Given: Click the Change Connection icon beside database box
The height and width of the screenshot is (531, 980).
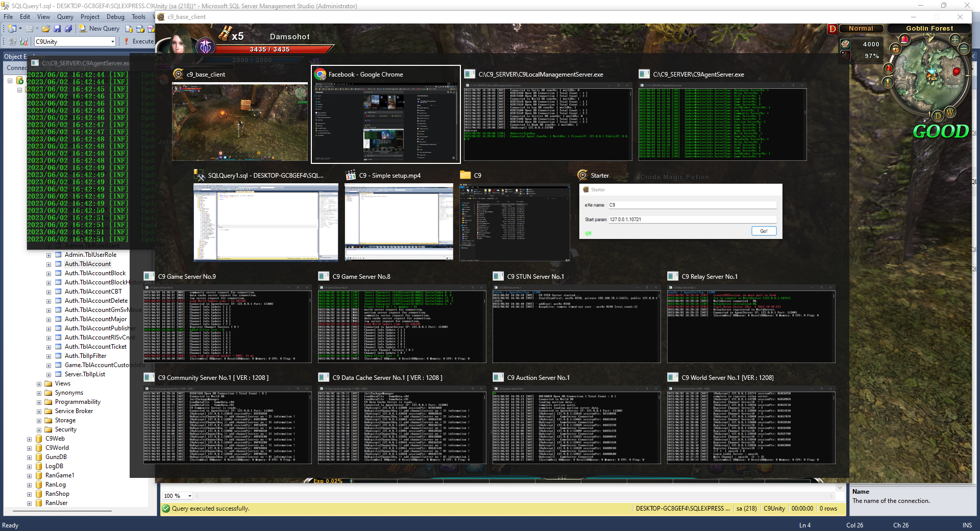Looking at the screenshot, I should [x=23, y=41].
